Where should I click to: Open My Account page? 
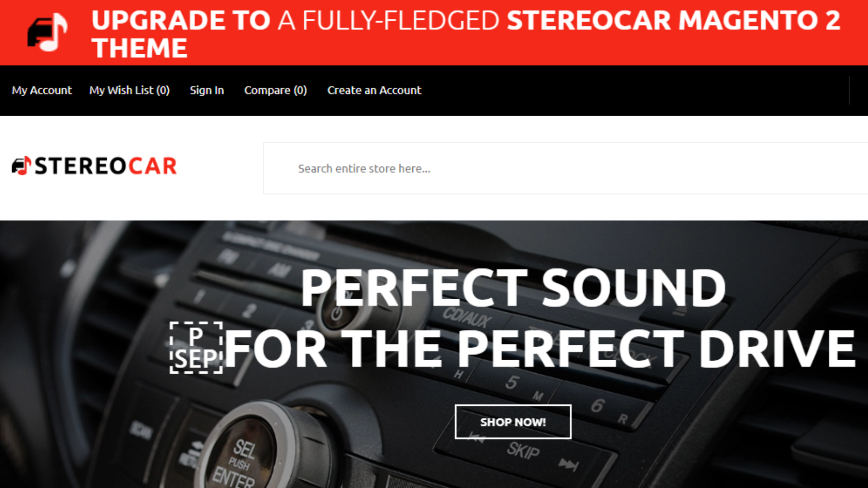(x=42, y=90)
